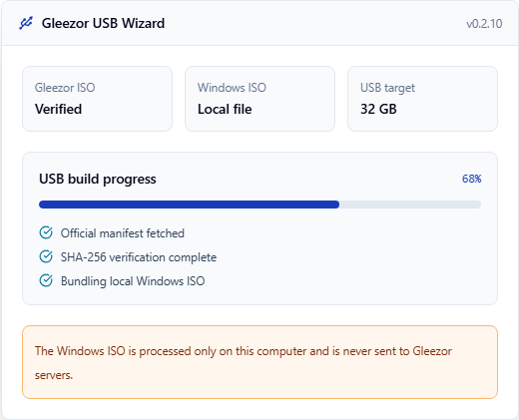Click the v0.2.10 version label
This screenshot has height=420, width=519.
(484, 24)
